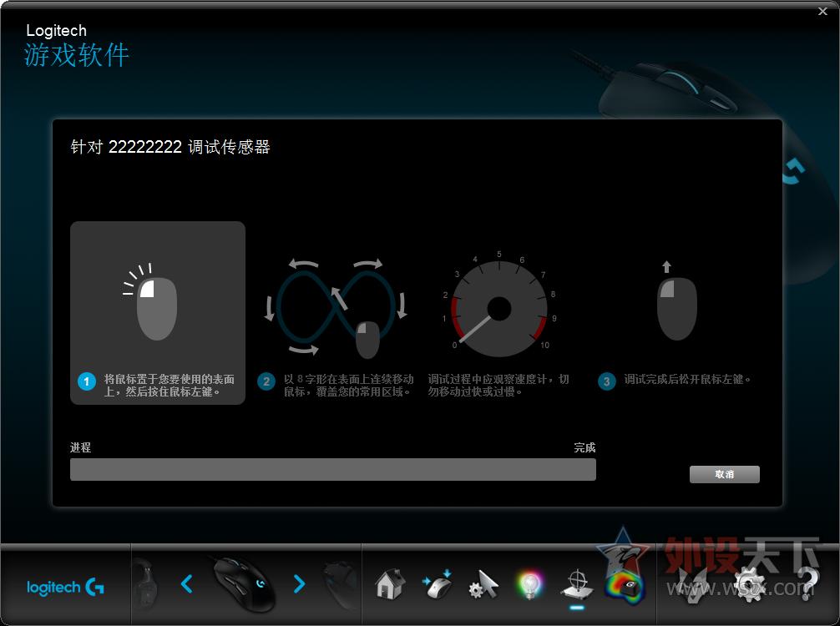Open the Home screen
This screenshot has width=840, height=626.
pos(389,584)
